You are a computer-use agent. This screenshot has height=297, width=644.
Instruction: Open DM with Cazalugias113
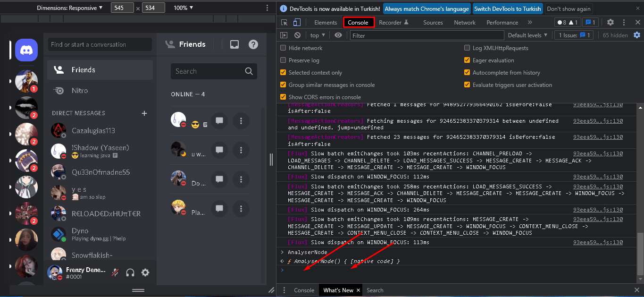(100, 130)
